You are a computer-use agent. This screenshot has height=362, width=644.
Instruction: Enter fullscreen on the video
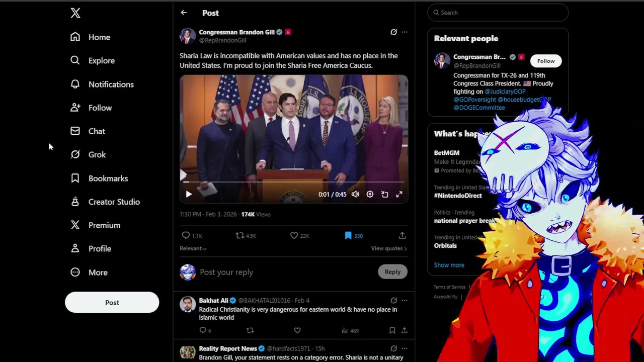[399, 194]
